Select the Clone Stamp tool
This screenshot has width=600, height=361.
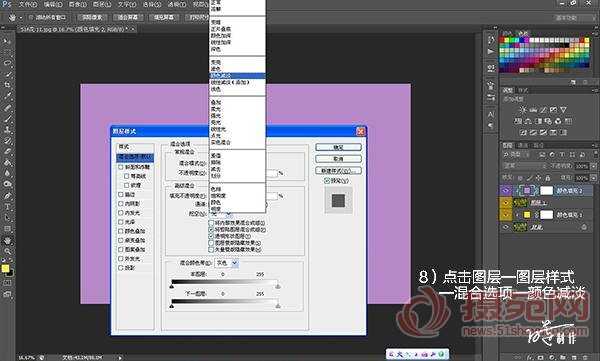(7, 129)
